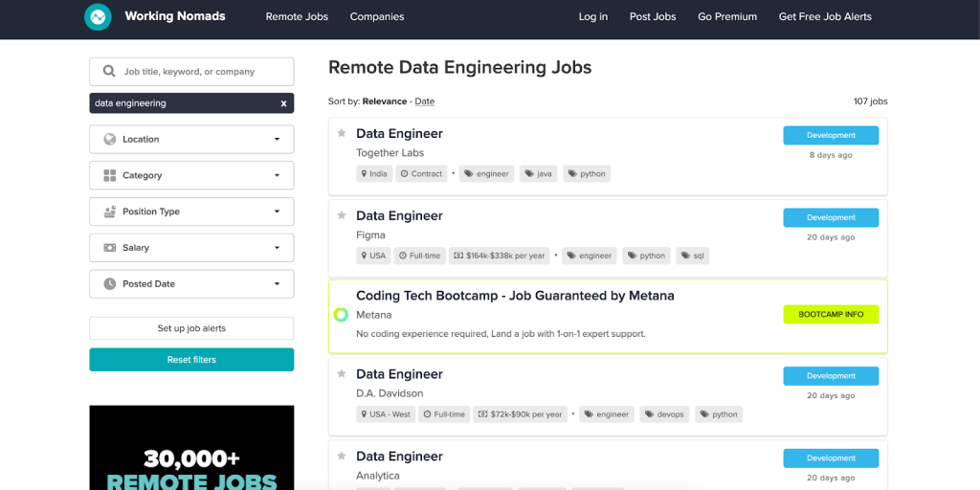This screenshot has height=490, width=980.
Task: Click the 107 jobs count text
Action: [x=870, y=101]
